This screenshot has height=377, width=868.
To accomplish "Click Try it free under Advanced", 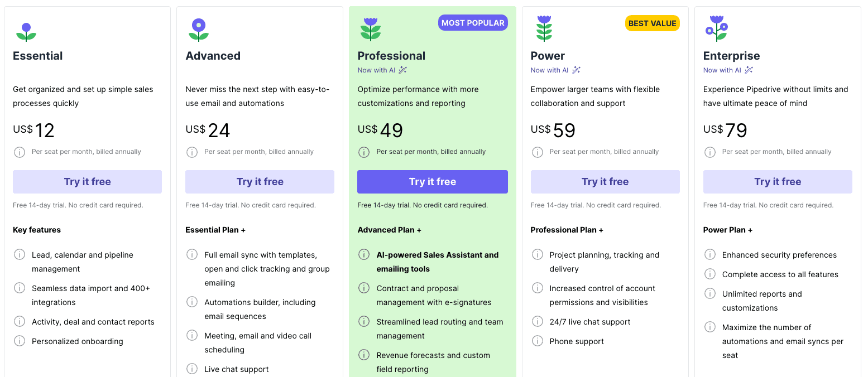I will [260, 182].
